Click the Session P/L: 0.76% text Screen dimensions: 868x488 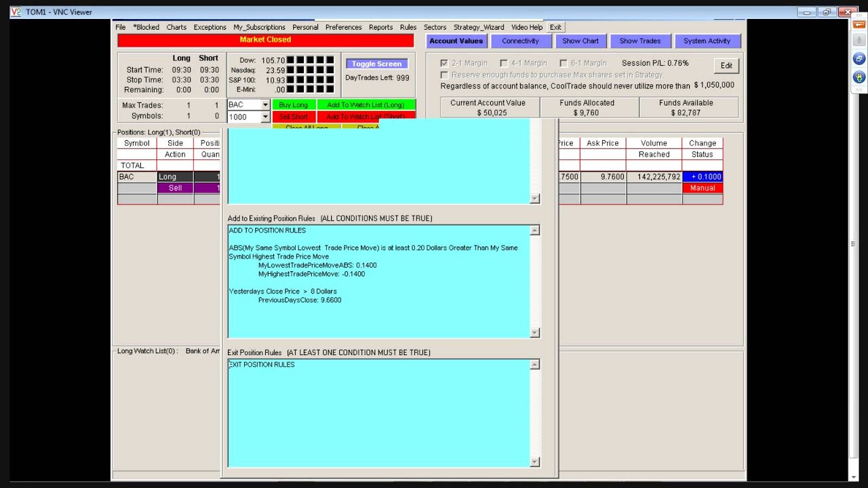coord(655,63)
